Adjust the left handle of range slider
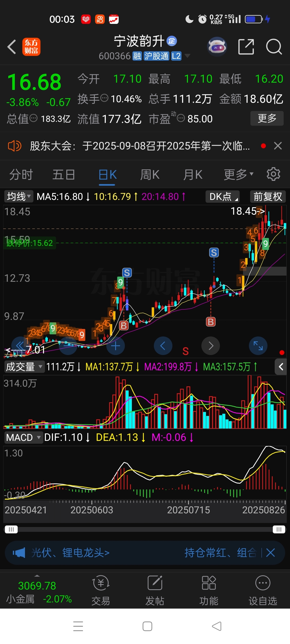The width and height of the screenshot is (290, 644). pyautogui.click(x=11, y=529)
